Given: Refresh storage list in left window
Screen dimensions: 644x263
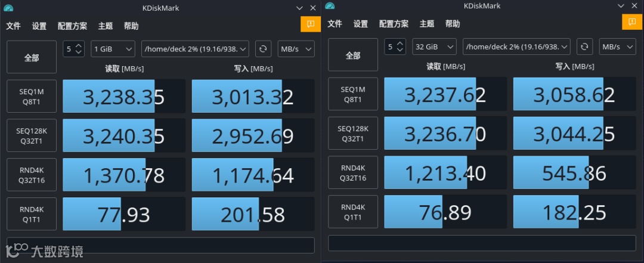Looking at the screenshot, I should click(x=264, y=49).
